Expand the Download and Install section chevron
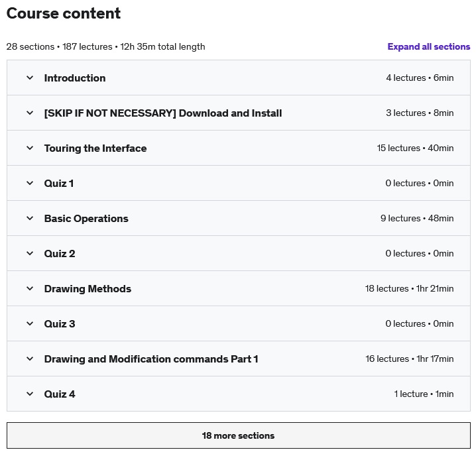This screenshot has width=476, height=452. (30, 113)
